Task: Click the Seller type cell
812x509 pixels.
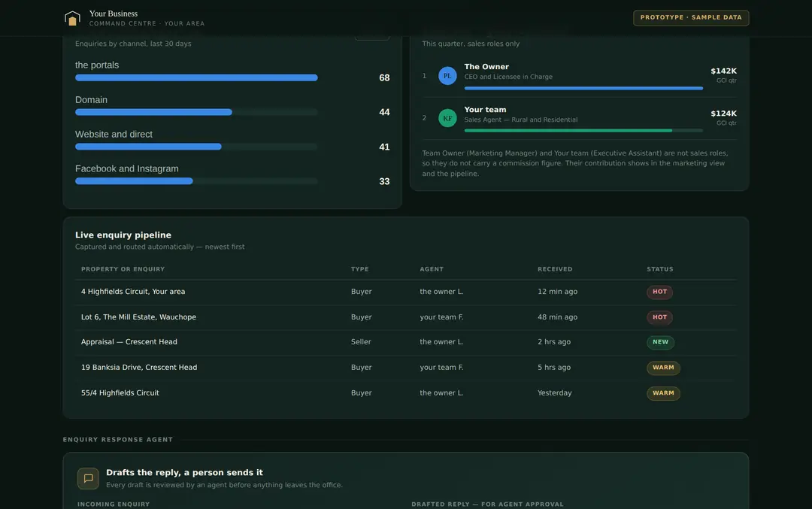Action: click(361, 342)
